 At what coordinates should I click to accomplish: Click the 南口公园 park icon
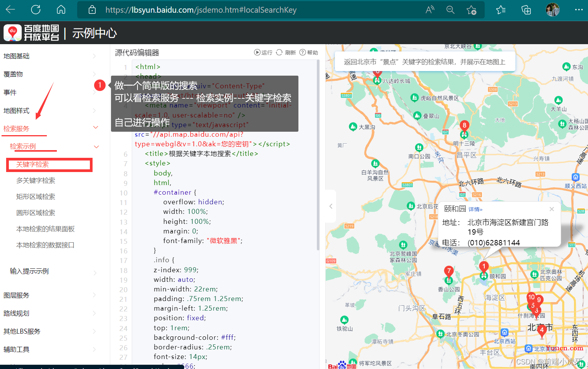(x=419, y=147)
